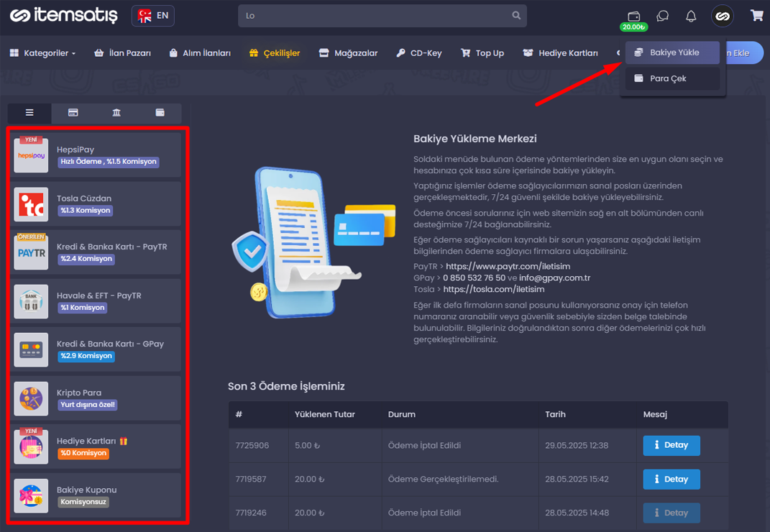The image size is (770, 532).
Task: Open Detay for payment 7719587
Action: [672, 480]
